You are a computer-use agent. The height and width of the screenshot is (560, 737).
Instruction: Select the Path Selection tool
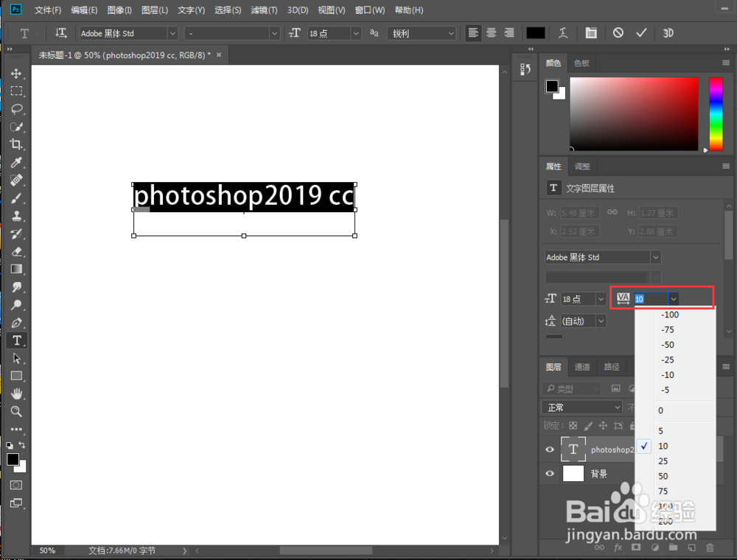[x=16, y=358]
